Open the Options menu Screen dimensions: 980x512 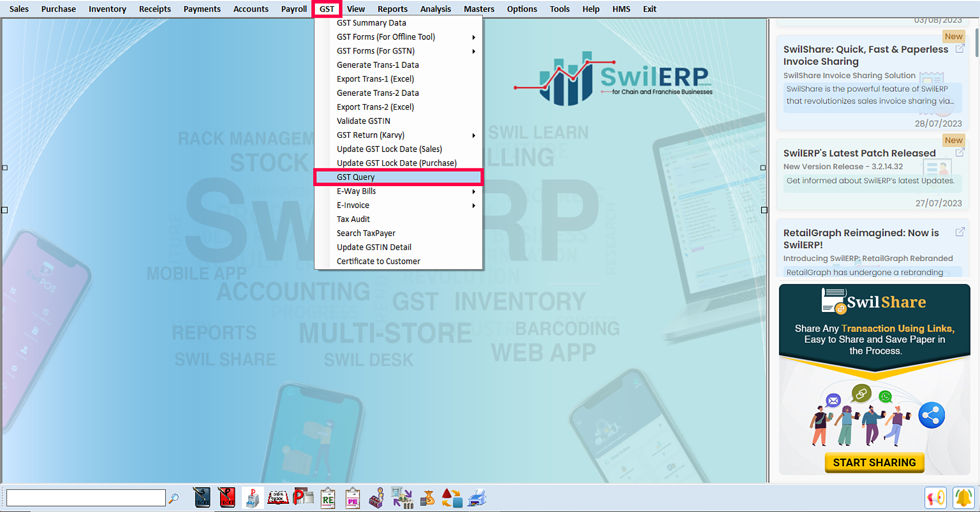click(x=522, y=9)
